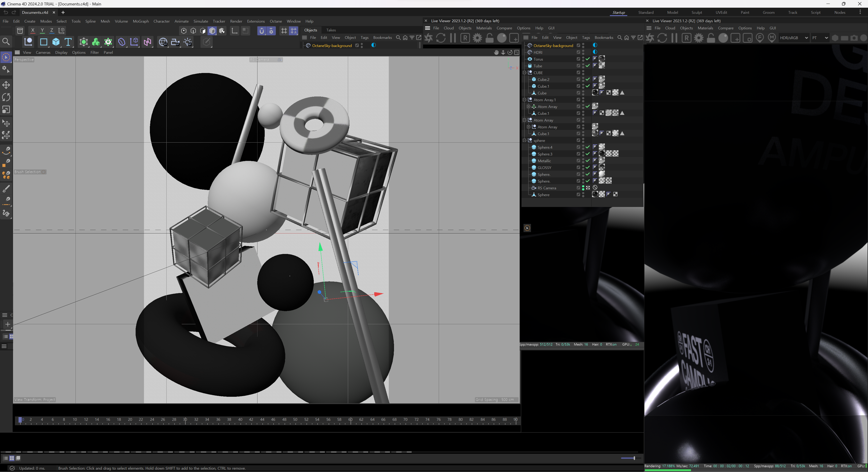
Task: Open the PT kernel dropdown
Action: click(820, 38)
